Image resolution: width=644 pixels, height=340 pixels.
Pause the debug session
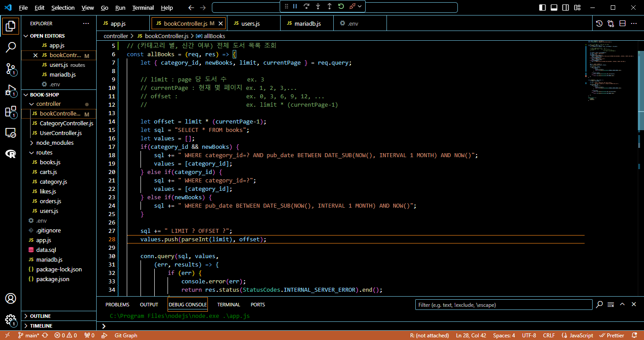tap(295, 6)
